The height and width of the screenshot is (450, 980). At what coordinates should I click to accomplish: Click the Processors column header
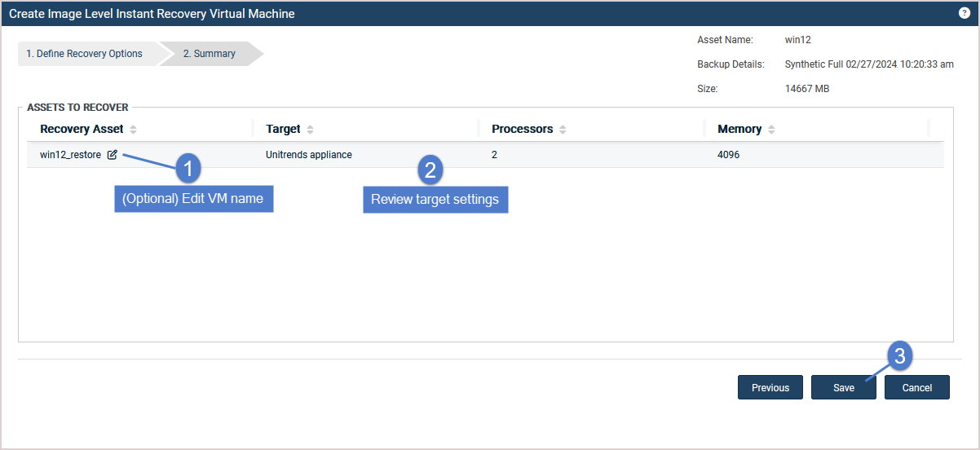[523, 129]
